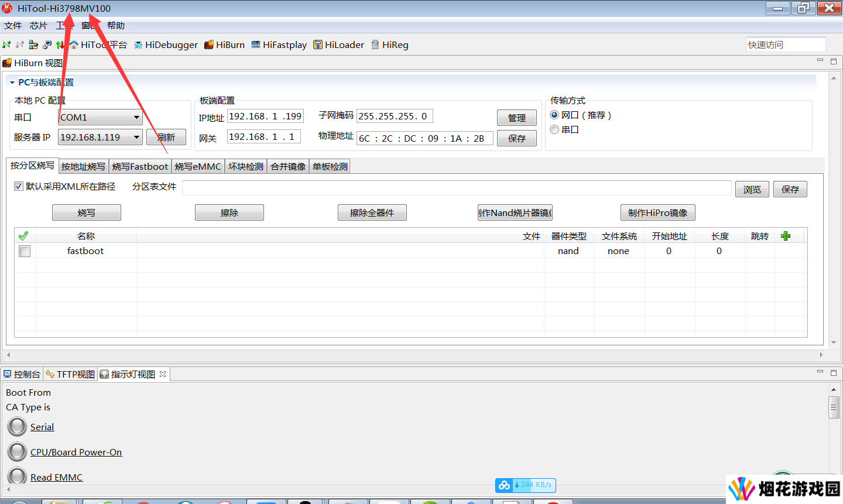843x504 pixels.
Task: Click the bottom panel vertical scrollbar thumb
Action: pyautogui.click(x=834, y=407)
